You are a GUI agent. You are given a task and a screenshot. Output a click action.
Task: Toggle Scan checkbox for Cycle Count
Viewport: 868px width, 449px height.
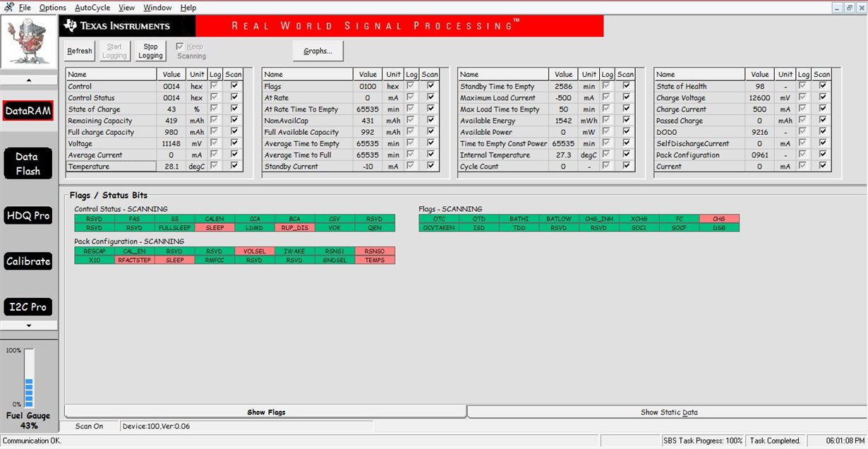point(626,167)
